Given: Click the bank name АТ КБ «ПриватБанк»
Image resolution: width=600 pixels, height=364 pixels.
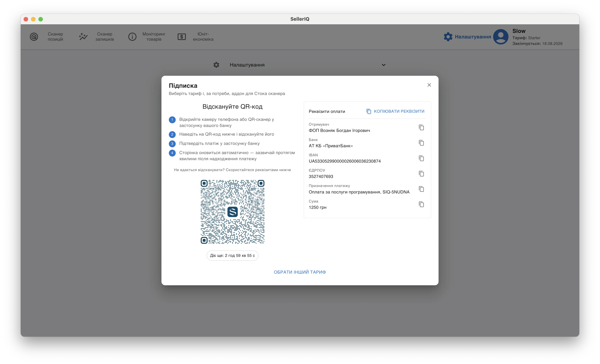Looking at the screenshot, I should click(331, 146).
